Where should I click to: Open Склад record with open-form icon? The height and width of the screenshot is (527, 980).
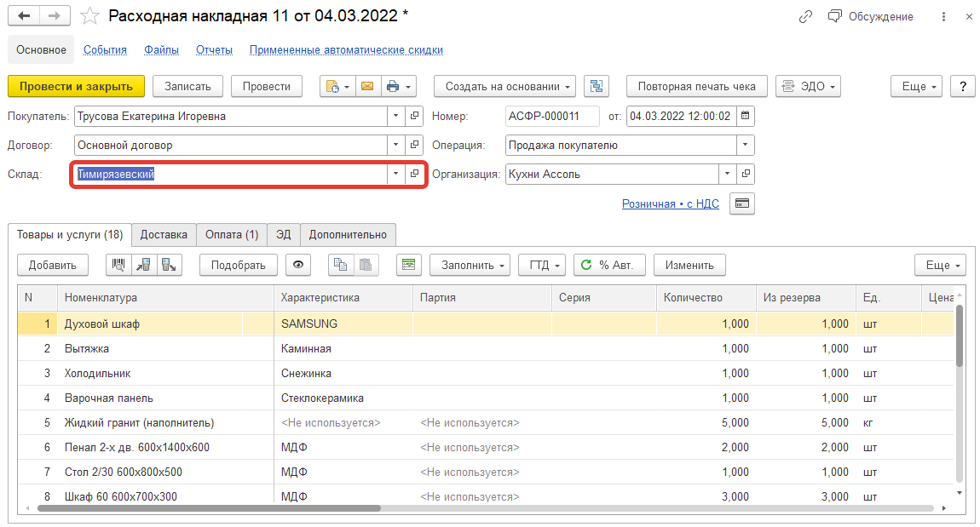click(x=414, y=174)
